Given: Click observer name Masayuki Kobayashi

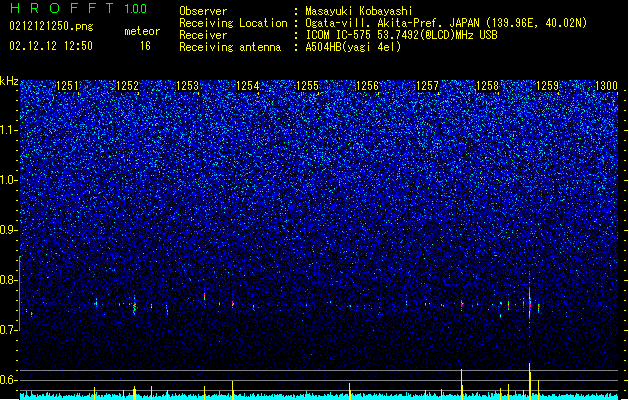Looking at the screenshot, I should click(359, 11).
